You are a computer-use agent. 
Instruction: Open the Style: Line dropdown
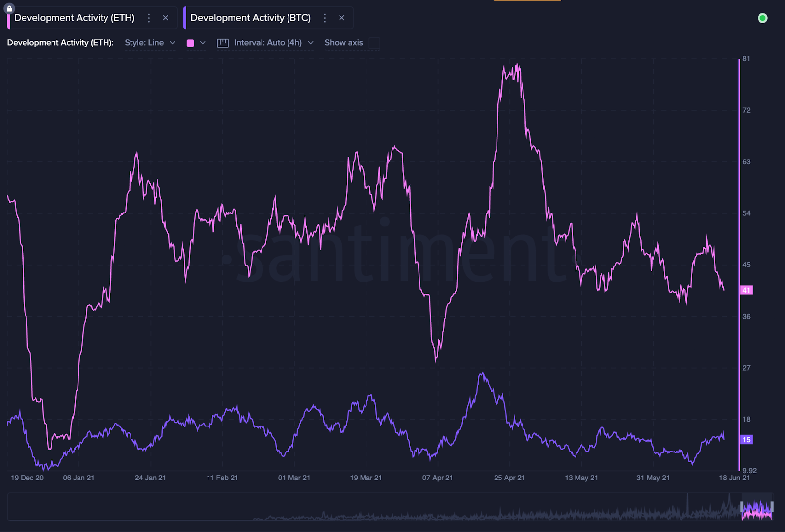point(150,43)
